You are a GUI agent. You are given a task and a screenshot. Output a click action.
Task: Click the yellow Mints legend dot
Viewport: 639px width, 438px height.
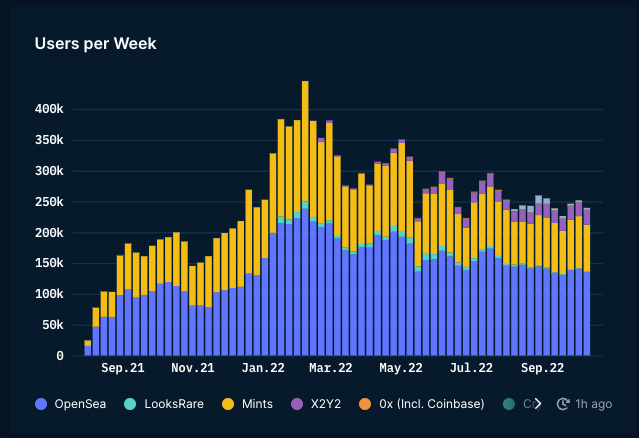coord(229,404)
